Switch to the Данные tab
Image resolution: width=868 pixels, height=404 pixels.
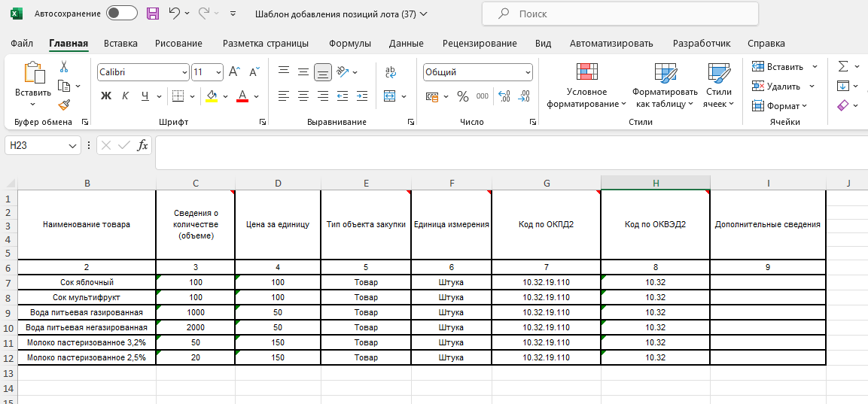407,43
